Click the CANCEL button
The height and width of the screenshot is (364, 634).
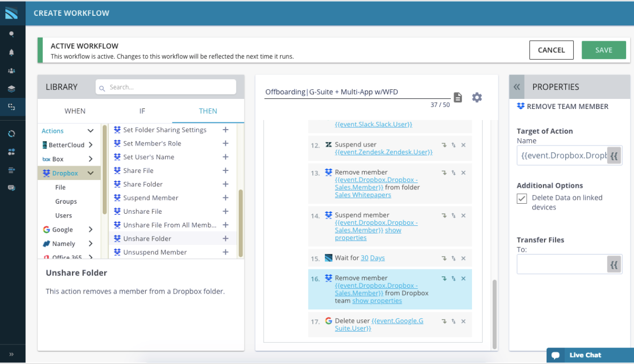coord(551,50)
